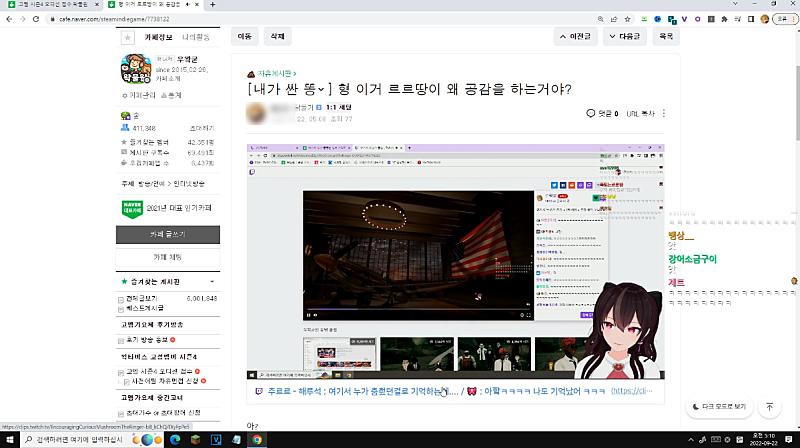The height and width of the screenshot is (448, 800).
Task: Open Chrome from the Windows taskbar
Action: pyautogui.click(x=257, y=439)
